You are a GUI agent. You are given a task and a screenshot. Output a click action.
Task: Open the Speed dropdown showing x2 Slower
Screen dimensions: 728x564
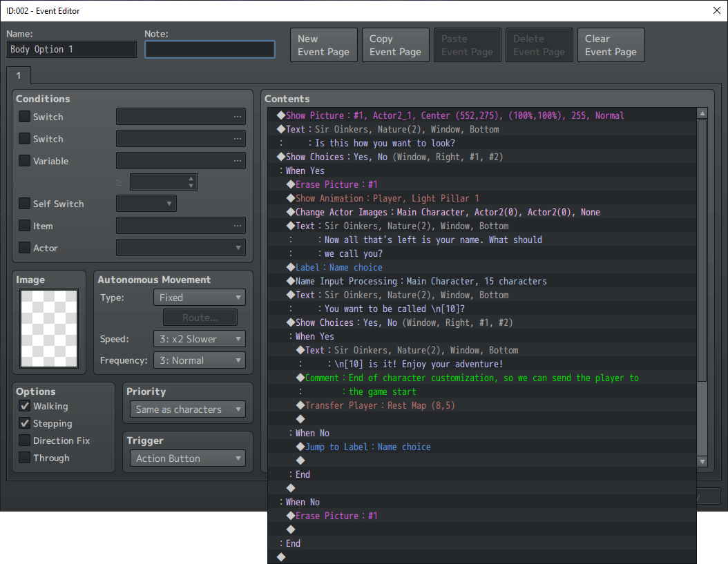coord(199,339)
